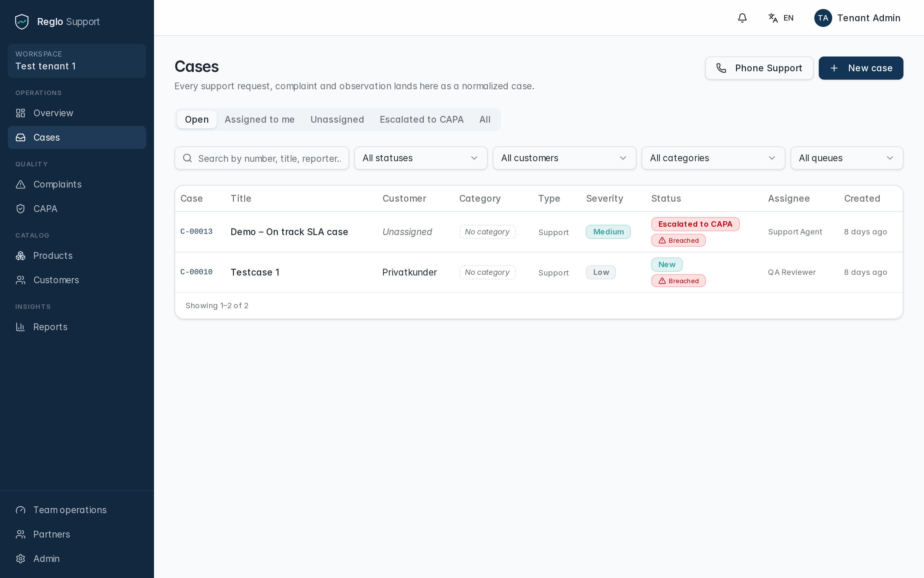This screenshot has width=924, height=578.
Task: Open the Test tenant 1 workspace switcher
Action: pyautogui.click(x=77, y=61)
